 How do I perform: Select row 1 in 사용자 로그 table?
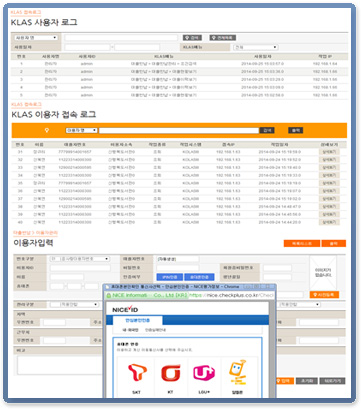[x=179, y=64]
